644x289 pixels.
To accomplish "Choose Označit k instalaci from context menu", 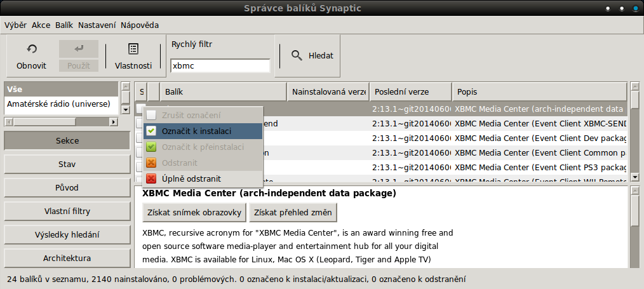I will point(203,131).
